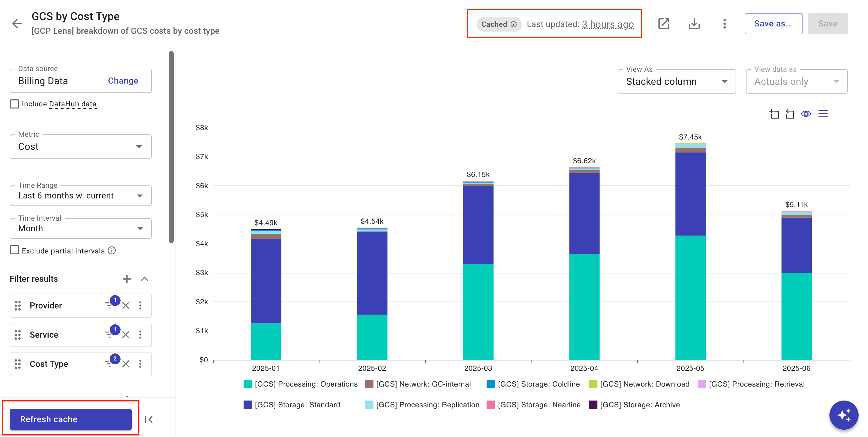Click the Cached status chip

tap(499, 24)
